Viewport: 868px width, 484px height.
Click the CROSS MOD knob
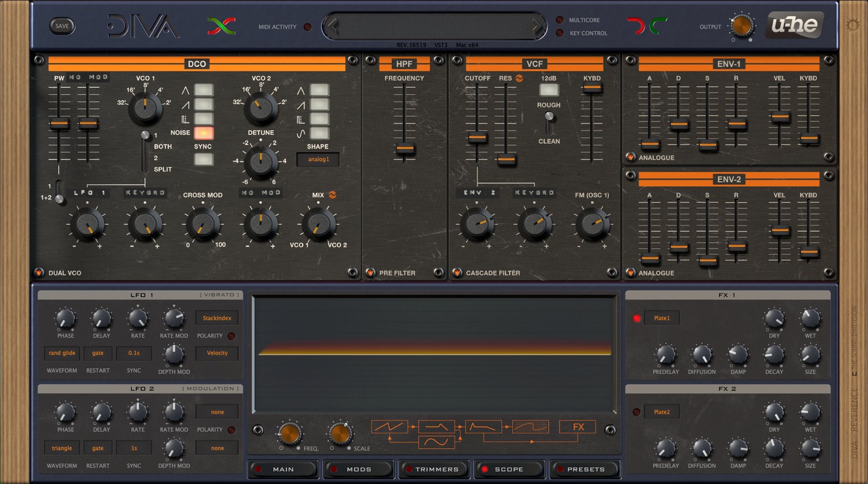click(203, 224)
